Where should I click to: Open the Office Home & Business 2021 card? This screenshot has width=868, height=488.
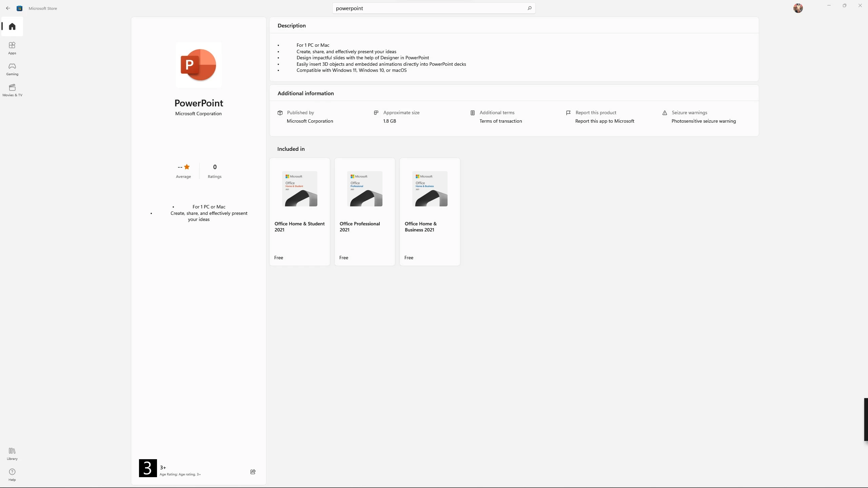tap(430, 211)
